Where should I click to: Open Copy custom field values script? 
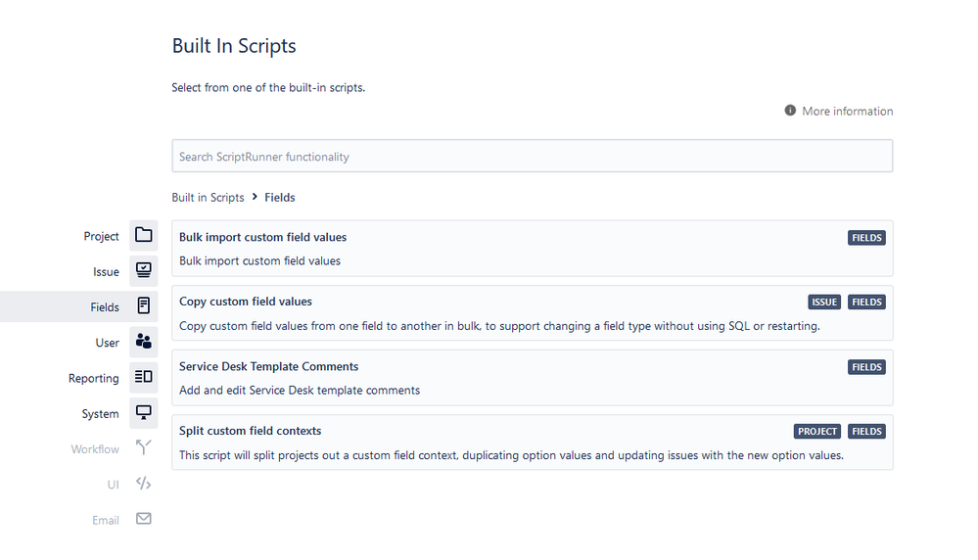point(532,313)
